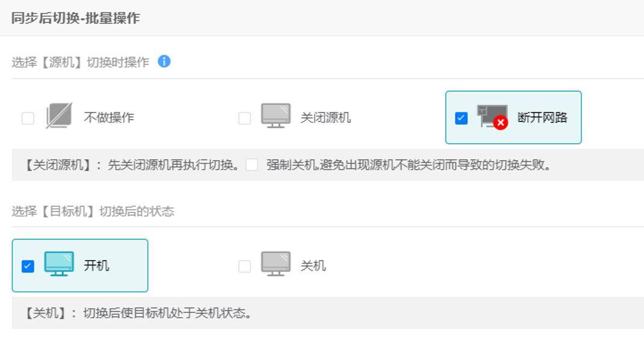Click the gray monitor icon for 关机
This screenshot has height=343, width=644.
click(x=276, y=264)
